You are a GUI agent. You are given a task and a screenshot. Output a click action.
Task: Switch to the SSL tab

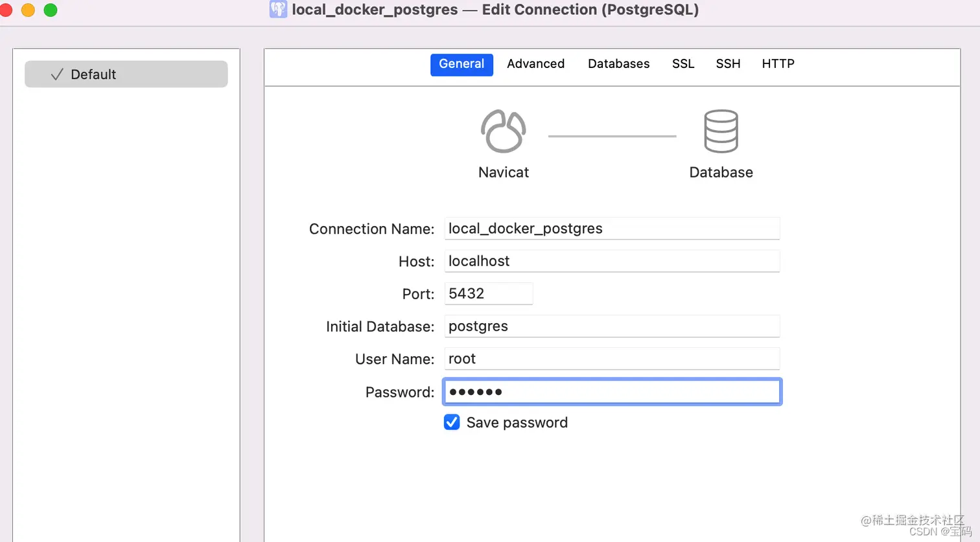click(x=682, y=63)
